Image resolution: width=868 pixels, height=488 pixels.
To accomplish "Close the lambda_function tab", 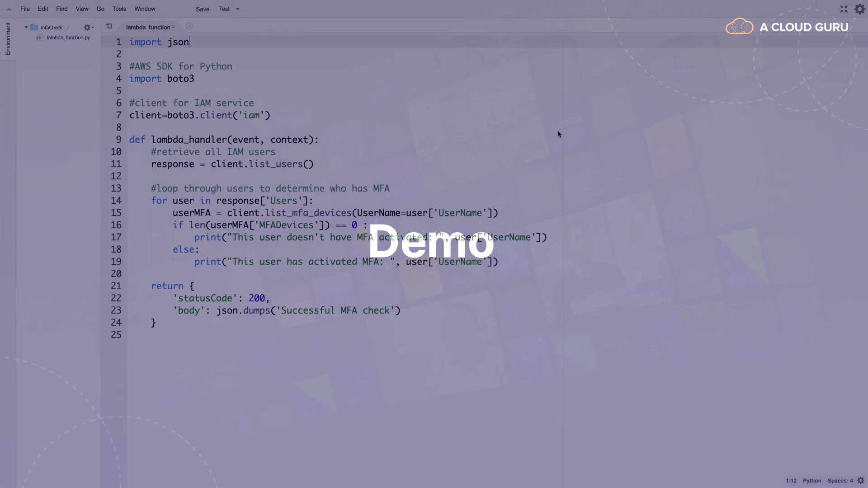I will 174,28.
